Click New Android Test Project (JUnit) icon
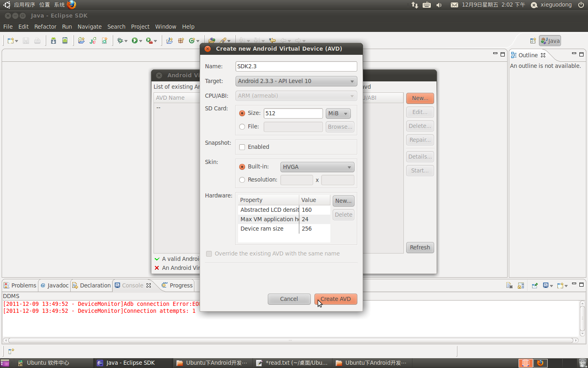This screenshot has width=588, height=368. [x=93, y=40]
